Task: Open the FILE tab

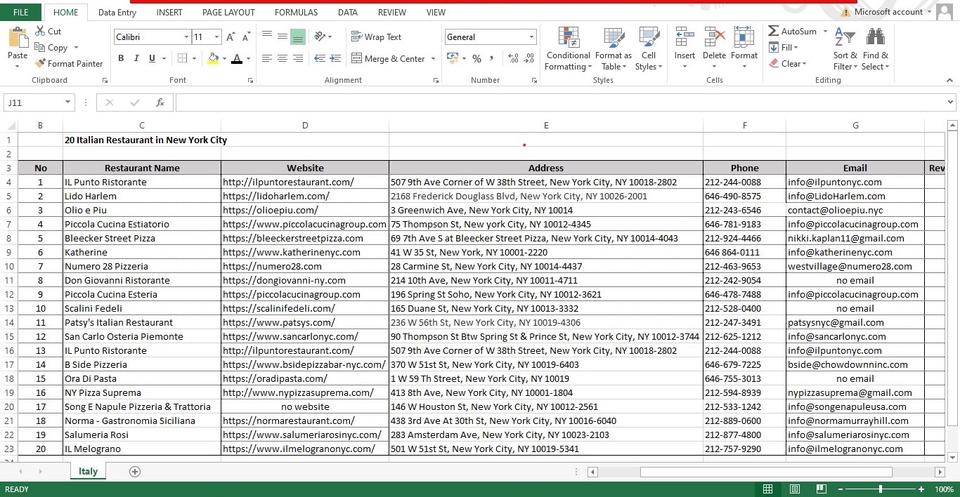Action: coord(20,12)
